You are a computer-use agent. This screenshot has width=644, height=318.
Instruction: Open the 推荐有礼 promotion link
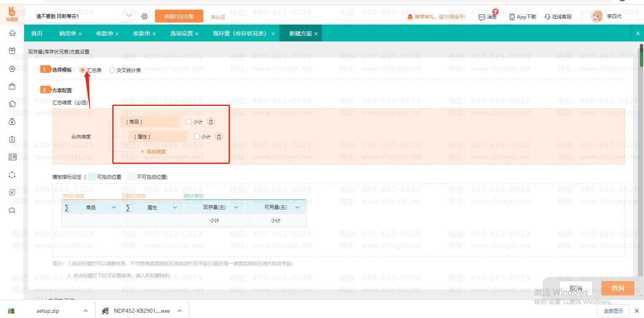pyautogui.click(x=437, y=17)
